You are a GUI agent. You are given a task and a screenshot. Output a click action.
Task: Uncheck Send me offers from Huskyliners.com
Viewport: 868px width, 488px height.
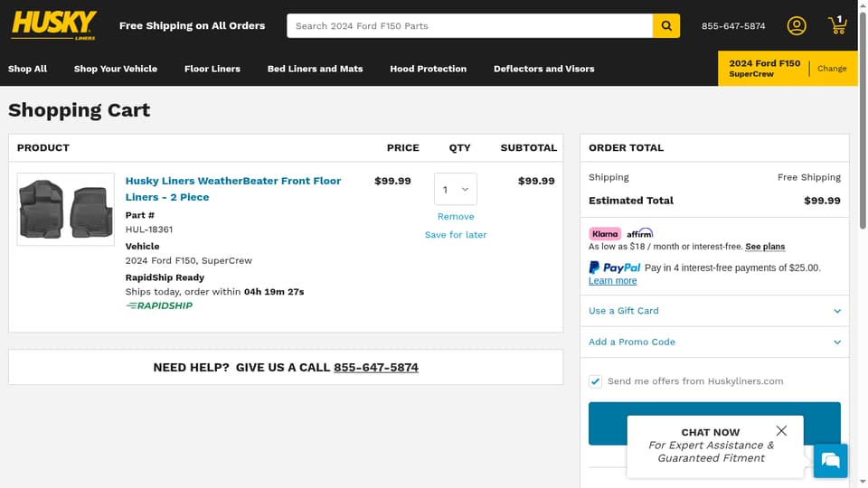(x=595, y=381)
